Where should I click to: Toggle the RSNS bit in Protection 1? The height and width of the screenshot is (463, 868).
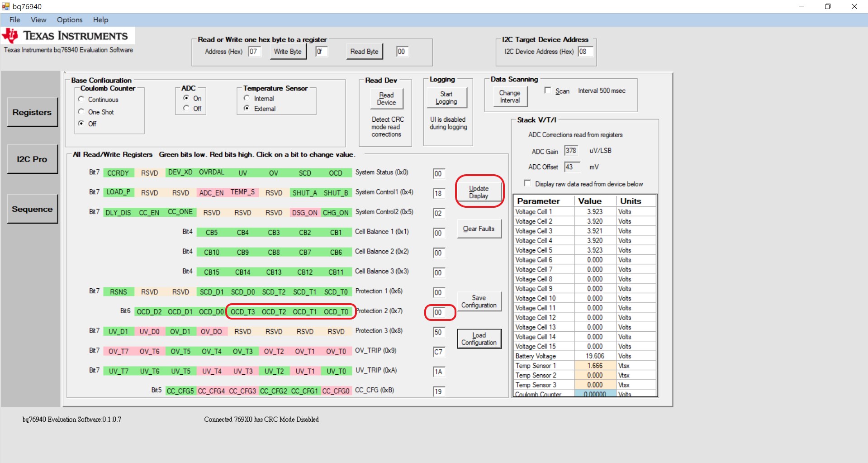pyautogui.click(x=118, y=292)
